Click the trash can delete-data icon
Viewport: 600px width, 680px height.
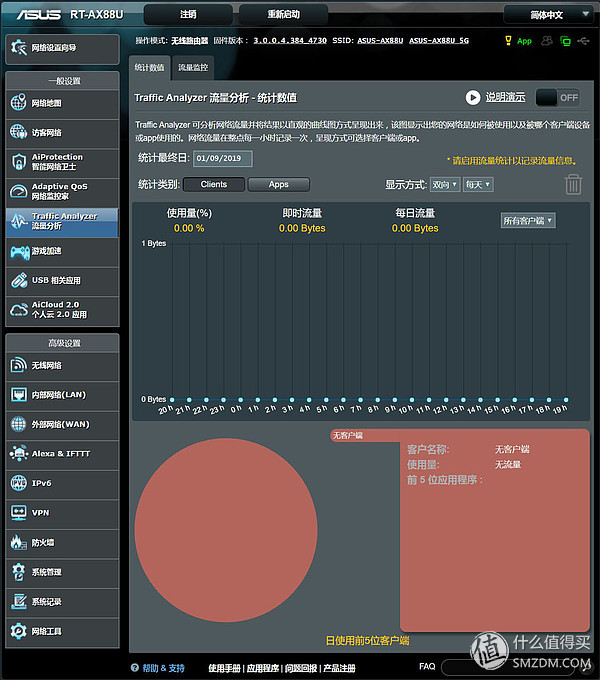tap(573, 184)
